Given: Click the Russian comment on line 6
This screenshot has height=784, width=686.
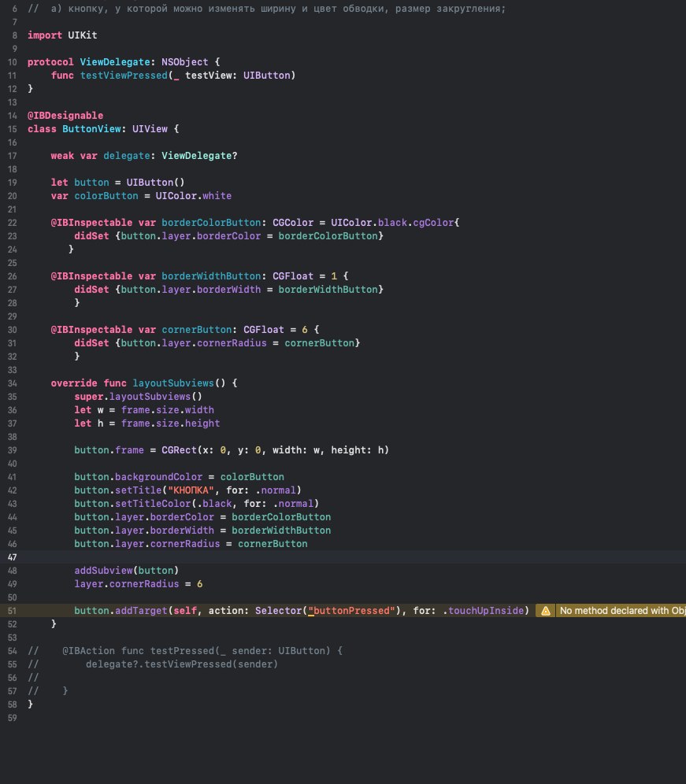Looking at the screenshot, I should tap(266, 9).
